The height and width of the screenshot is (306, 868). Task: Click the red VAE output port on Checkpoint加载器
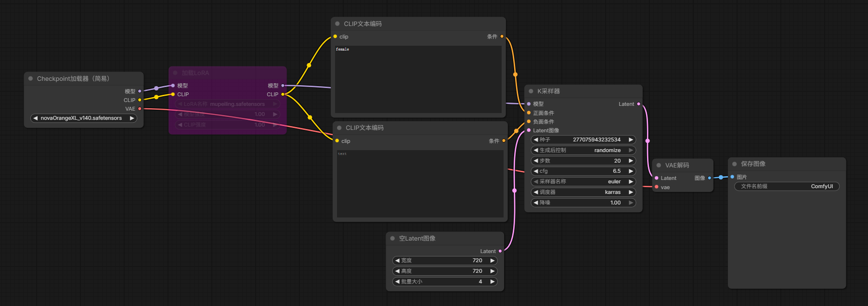click(140, 109)
